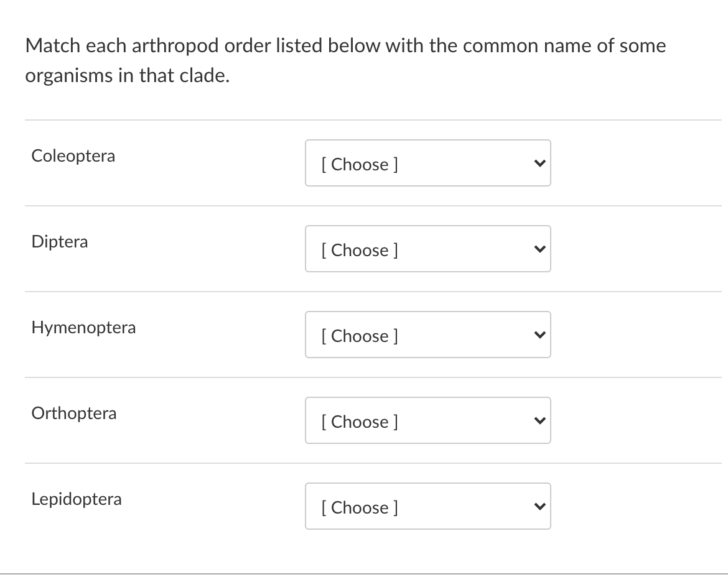Image resolution: width=728 pixels, height=577 pixels.
Task: Click the Lepidoptera order label
Action: (x=77, y=499)
